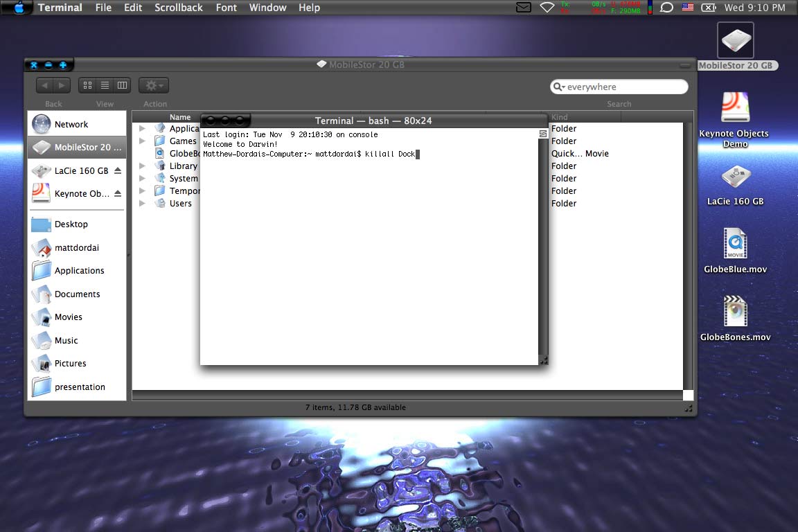This screenshot has width=798, height=532.
Task: Click the Quick... Movie kind cell
Action: pos(580,153)
